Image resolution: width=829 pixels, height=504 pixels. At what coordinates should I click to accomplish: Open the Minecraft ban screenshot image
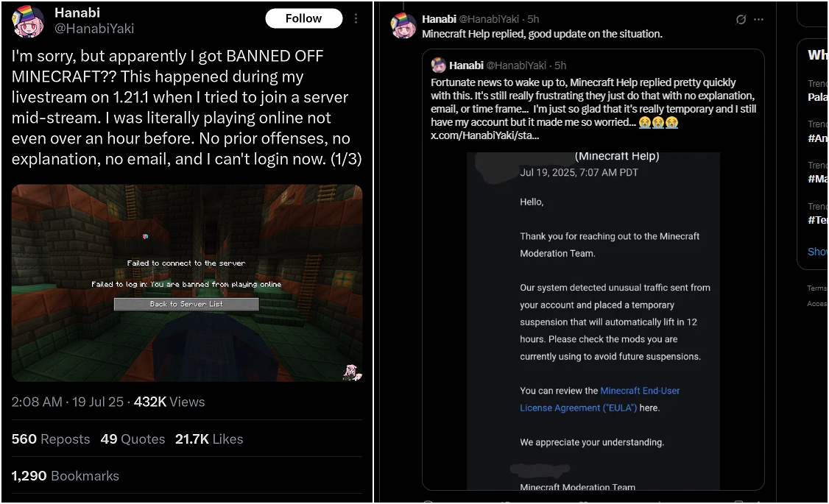click(x=186, y=283)
